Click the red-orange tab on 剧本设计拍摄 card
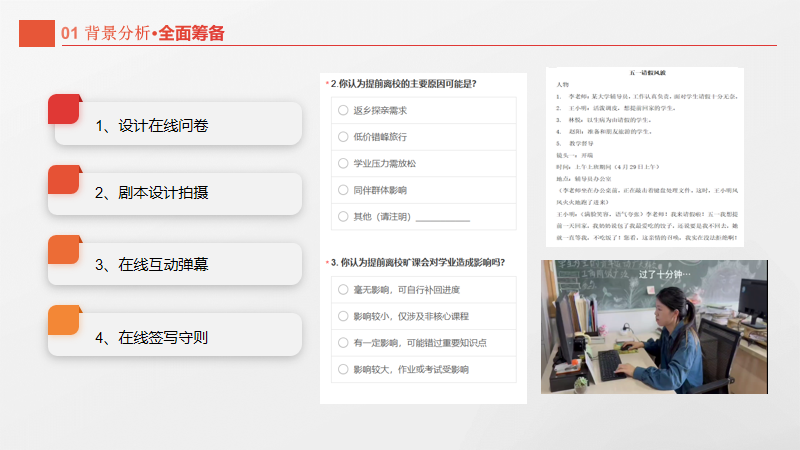 [65, 180]
